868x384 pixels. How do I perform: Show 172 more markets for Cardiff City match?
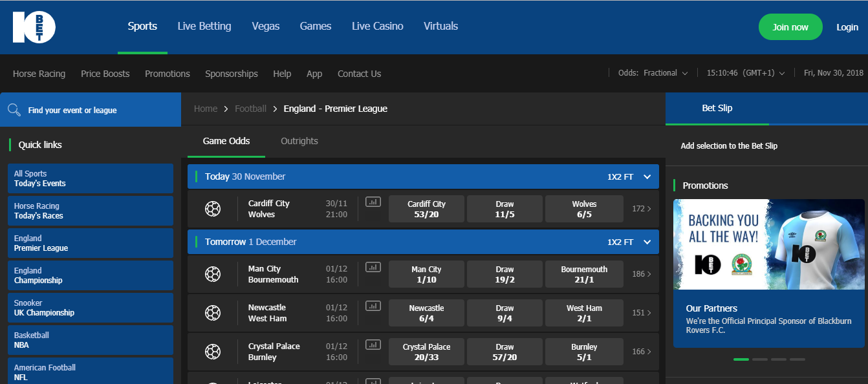pos(642,209)
